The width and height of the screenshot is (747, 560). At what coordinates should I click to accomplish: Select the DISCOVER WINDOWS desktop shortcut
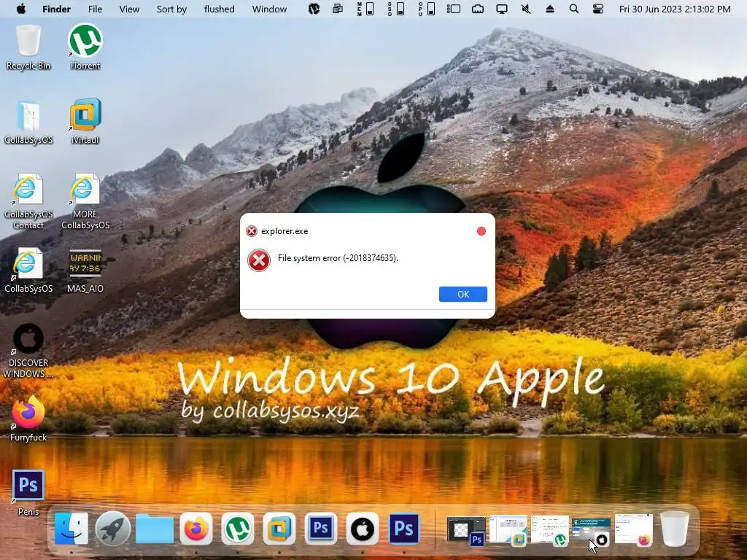point(28,351)
